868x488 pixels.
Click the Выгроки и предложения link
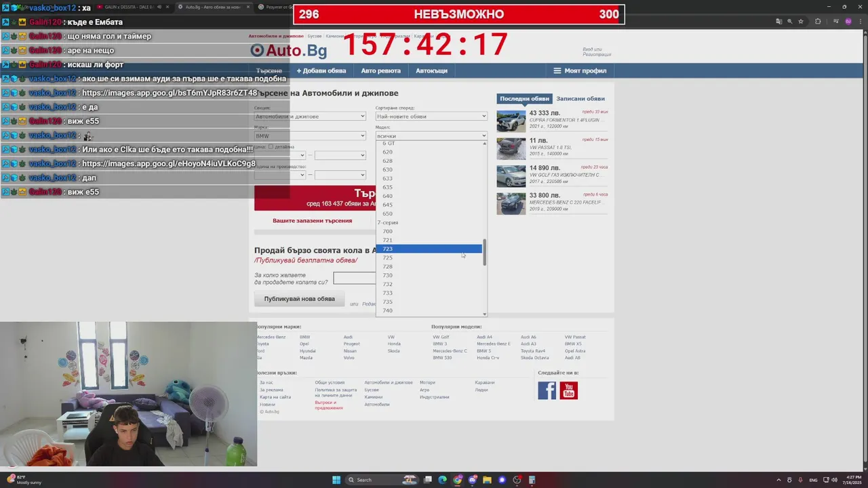click(x=329, y=405)
